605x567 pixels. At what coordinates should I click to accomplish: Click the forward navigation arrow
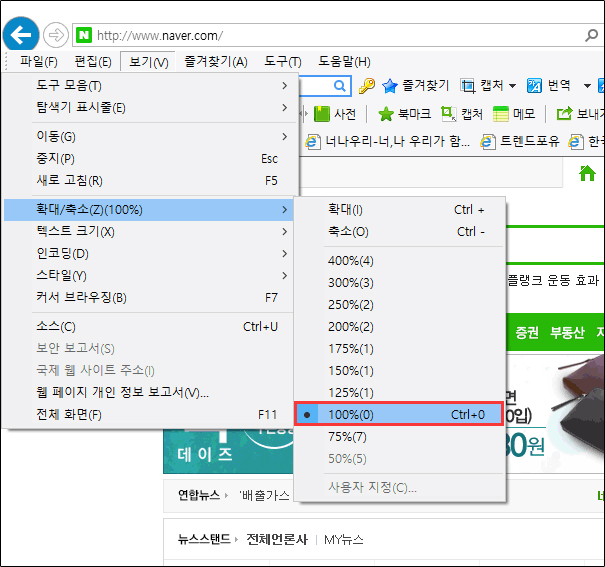[56, 35]
